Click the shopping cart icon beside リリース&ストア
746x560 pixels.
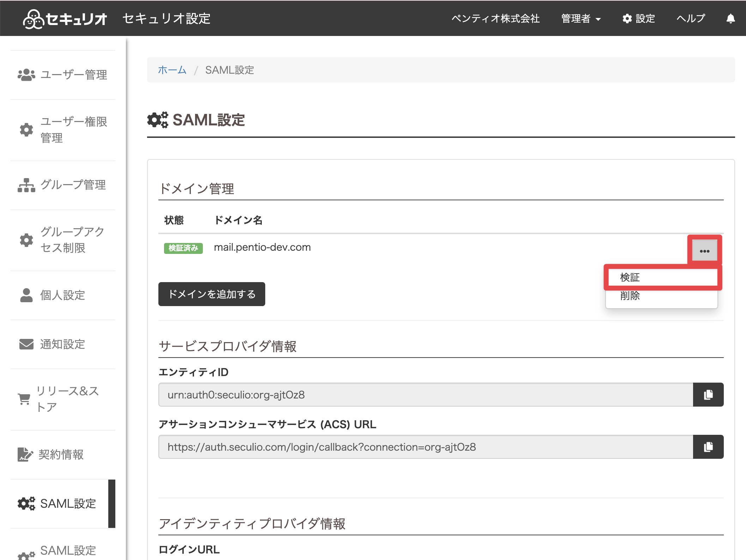(x=24, y=399)
